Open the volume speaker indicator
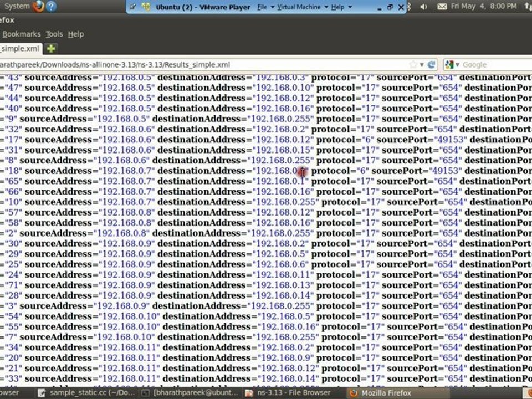Image resolution: width=532 pixels, height=399 pixels. coord(423,7)
